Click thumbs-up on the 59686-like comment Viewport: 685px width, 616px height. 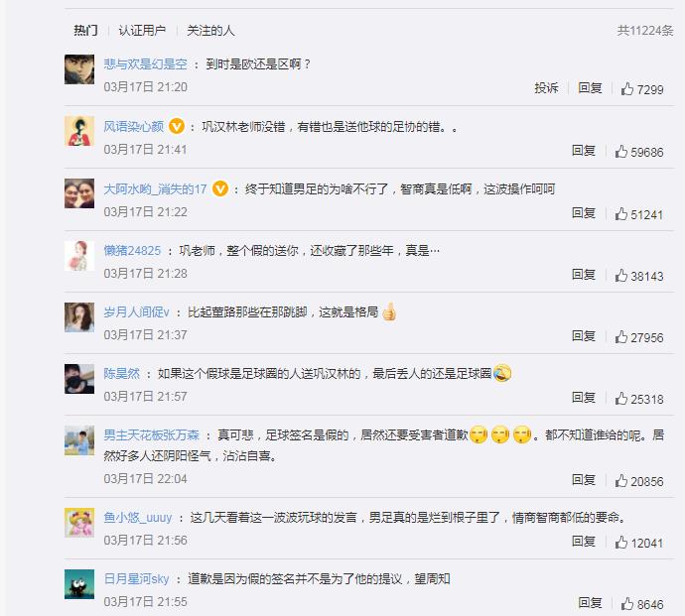tap(620, 152)
